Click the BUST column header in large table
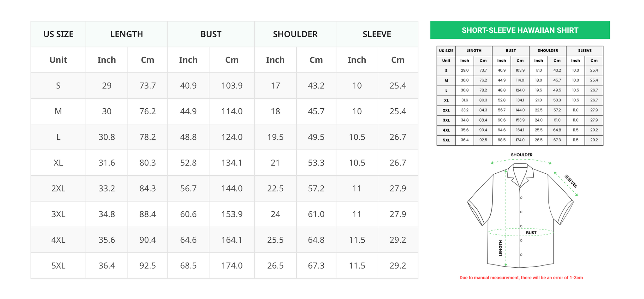The image size is (644, 299). pos(211,34)
